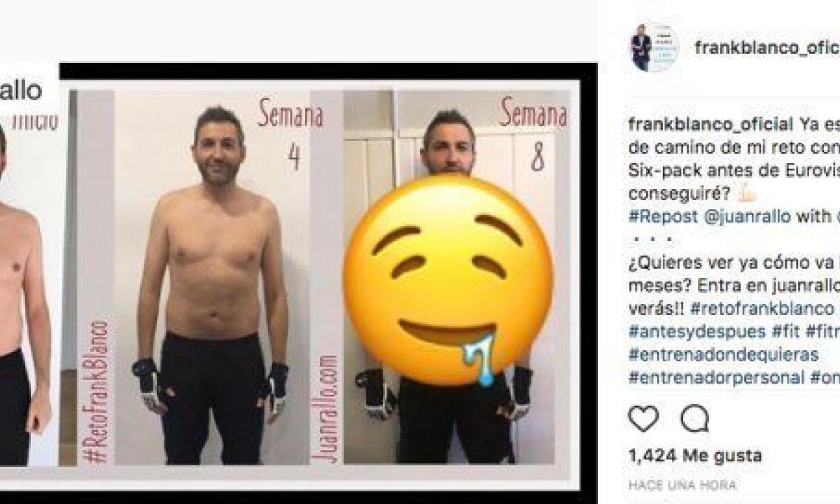Select the #RetoFrankBlanco vertical text in image

(x=97, y=391)
